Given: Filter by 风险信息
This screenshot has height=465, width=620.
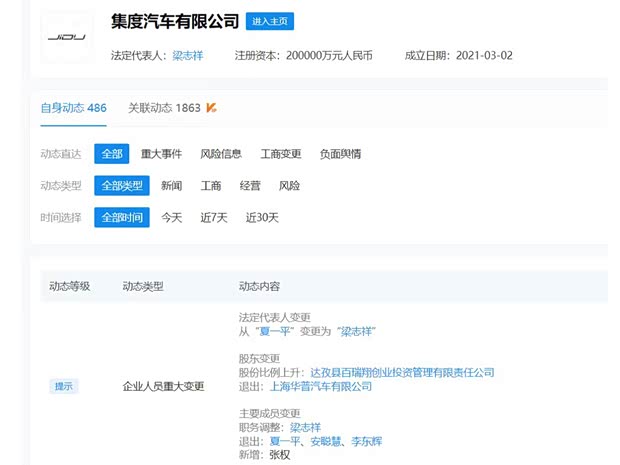Looking at the screenshot, I should click(x=221, y=154).
